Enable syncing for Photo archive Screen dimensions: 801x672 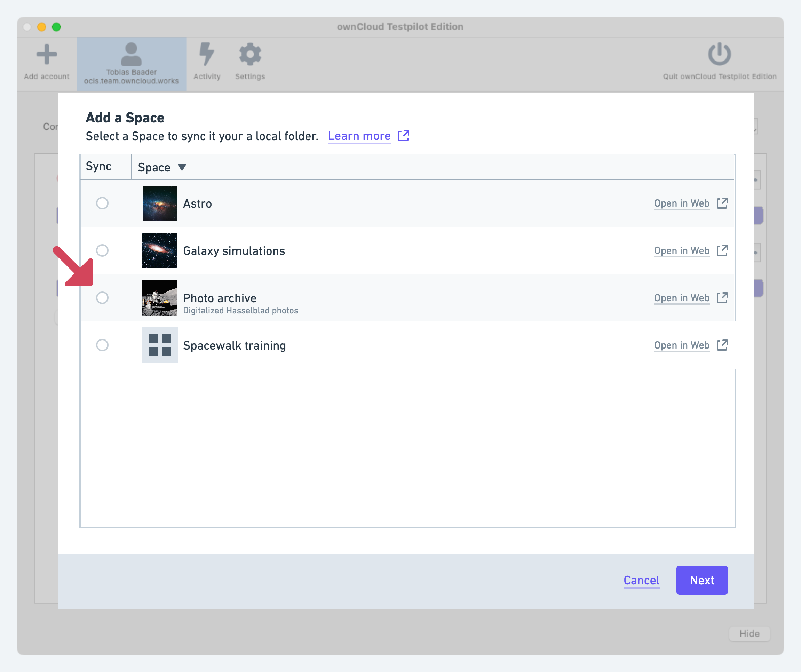tap(102, 298)
